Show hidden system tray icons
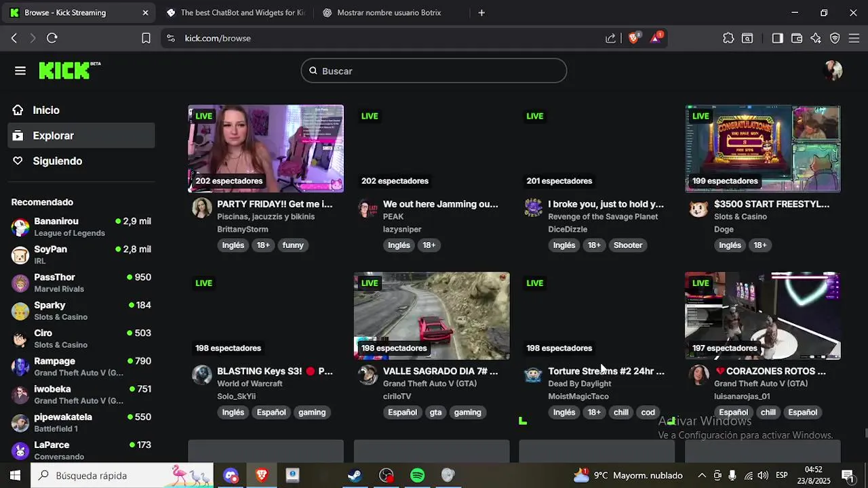This screenshot has width=868, height=488. click(702, 476)
